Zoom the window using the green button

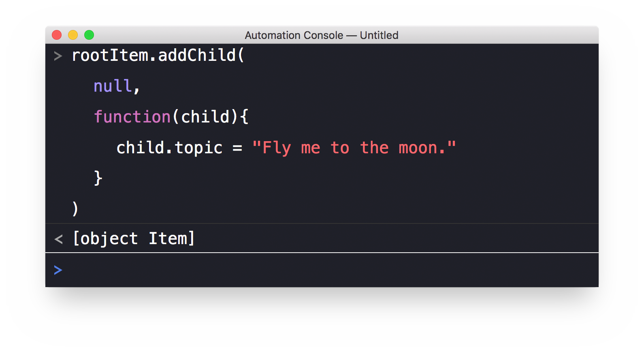[x=89, y=35]
